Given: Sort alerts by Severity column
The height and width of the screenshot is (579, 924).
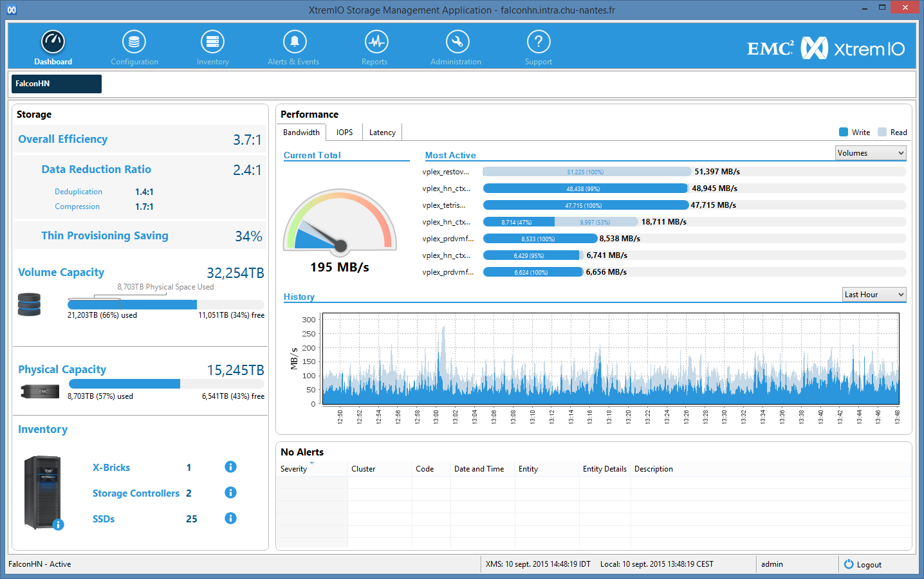Looking at the screenshot, I should click(294, 469).
